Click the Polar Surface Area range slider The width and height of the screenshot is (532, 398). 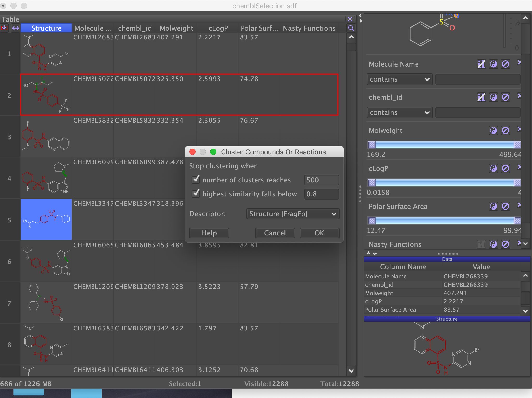[x=444, y=221]
